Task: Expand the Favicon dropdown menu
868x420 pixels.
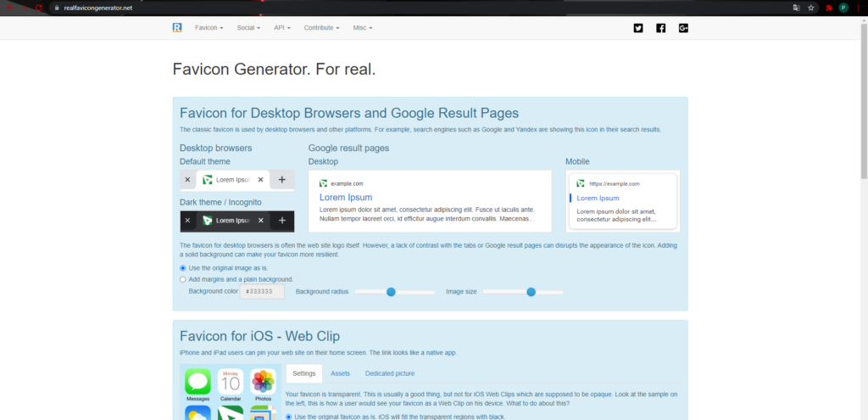Action: tap(209, 28)
